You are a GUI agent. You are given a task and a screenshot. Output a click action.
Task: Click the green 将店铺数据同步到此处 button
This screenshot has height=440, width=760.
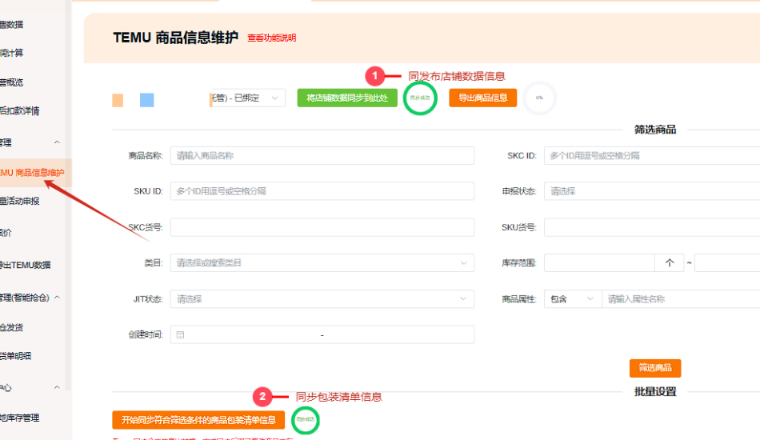pyautogui.click(x=347, y=98)
